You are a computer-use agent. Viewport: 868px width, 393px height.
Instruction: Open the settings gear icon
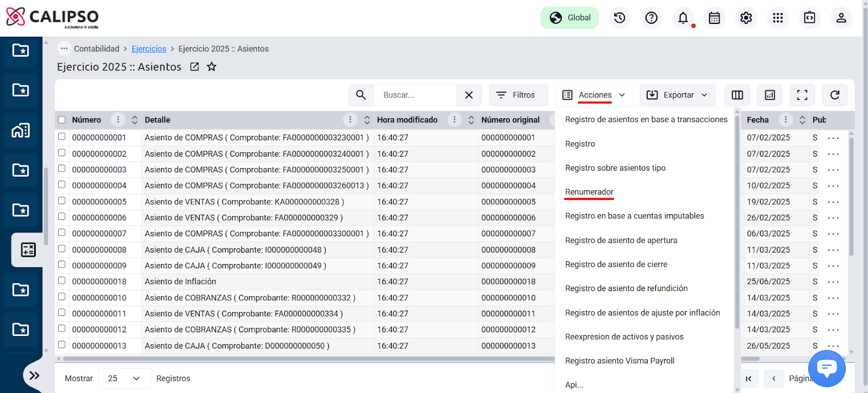point(746,18)
